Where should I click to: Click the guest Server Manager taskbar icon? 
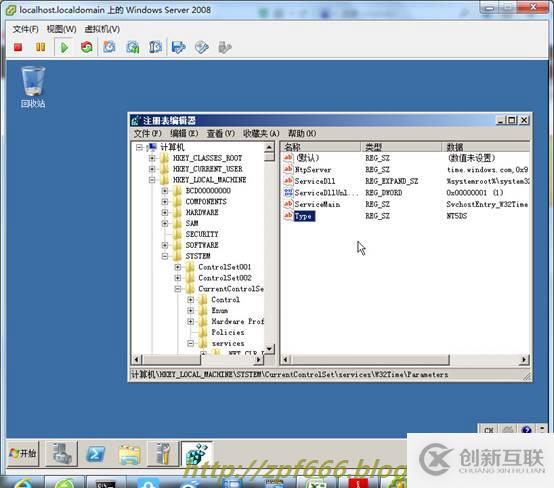tap(62, 453)
